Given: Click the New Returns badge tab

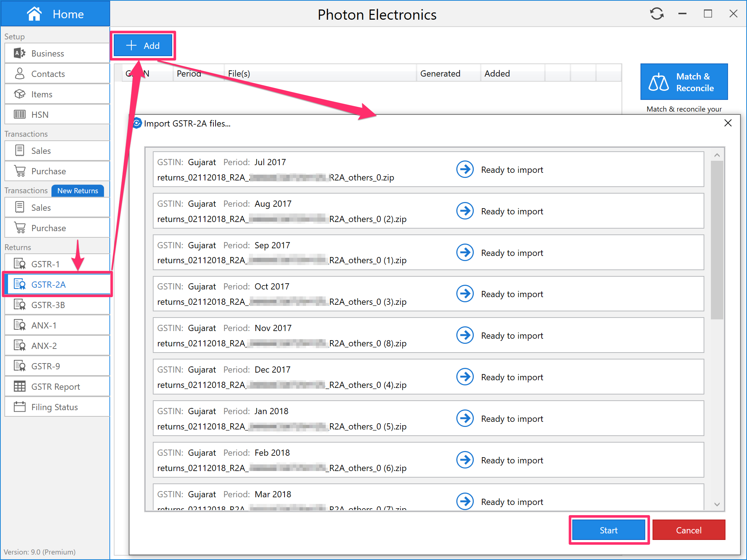Looking at the screenshot, I should coord(77,191).
